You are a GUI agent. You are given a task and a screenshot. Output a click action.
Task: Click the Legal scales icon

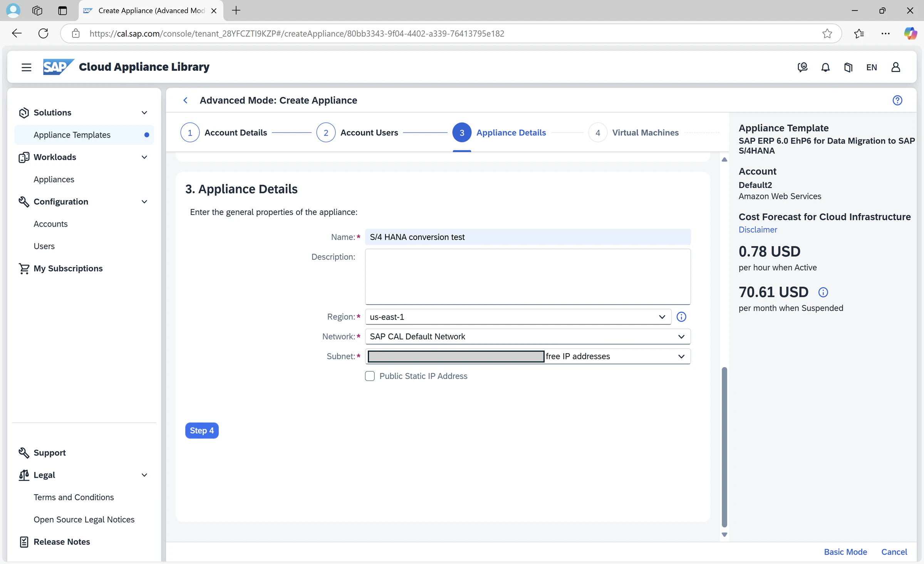24,475
